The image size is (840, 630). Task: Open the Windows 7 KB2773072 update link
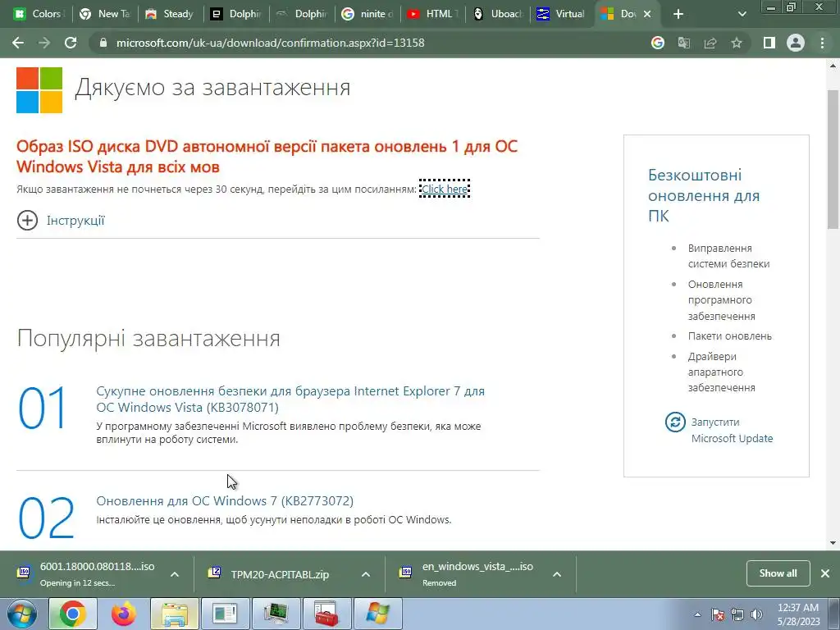(x=225, y=501)
